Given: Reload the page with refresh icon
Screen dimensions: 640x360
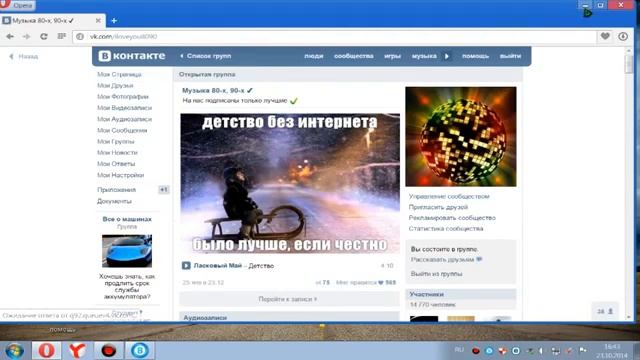Looking at the screenshot, I should click(44, 36).
